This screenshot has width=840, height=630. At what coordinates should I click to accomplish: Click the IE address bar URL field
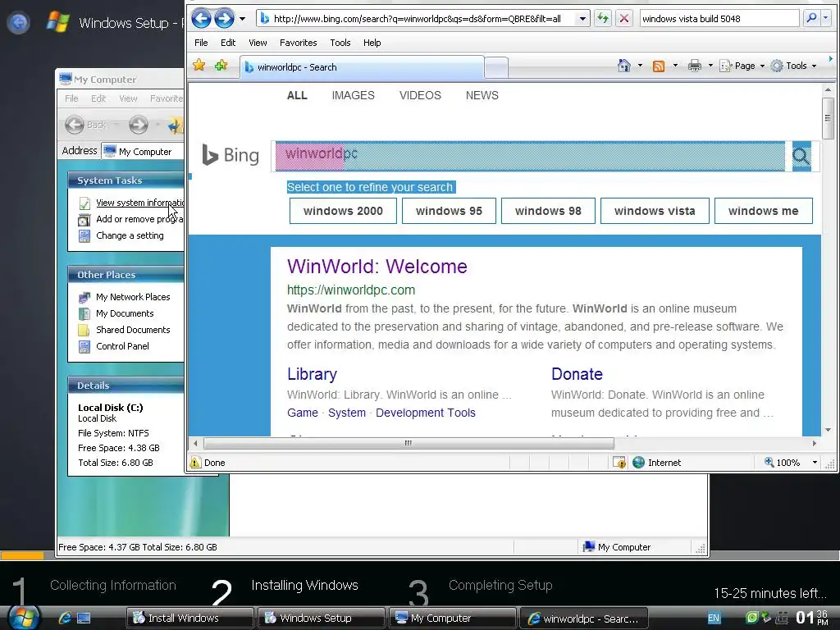pyautogui.click(x=417, y=19)
